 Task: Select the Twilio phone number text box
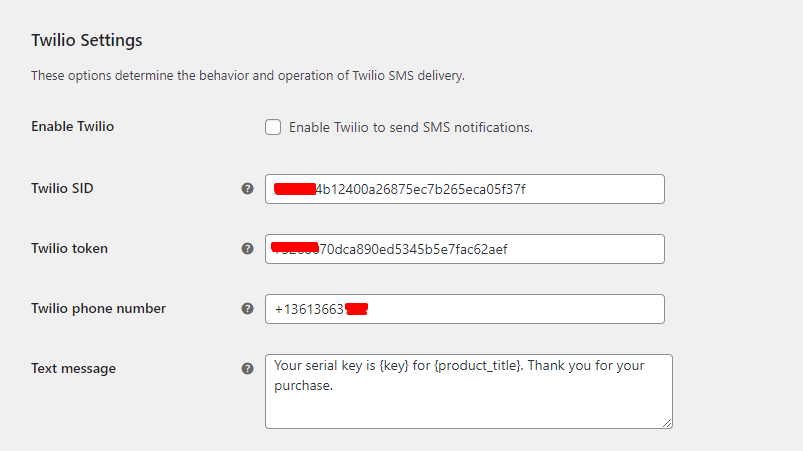click(x=464, y=309)
